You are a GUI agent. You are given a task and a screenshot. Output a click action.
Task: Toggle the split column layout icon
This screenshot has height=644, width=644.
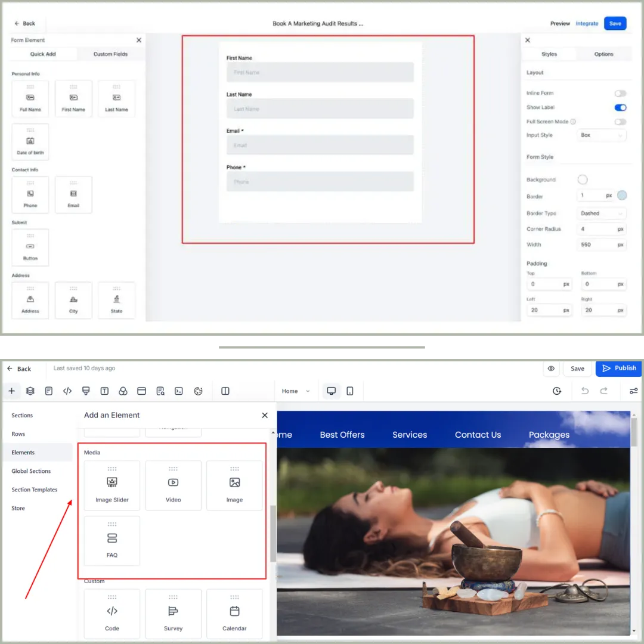225,391
